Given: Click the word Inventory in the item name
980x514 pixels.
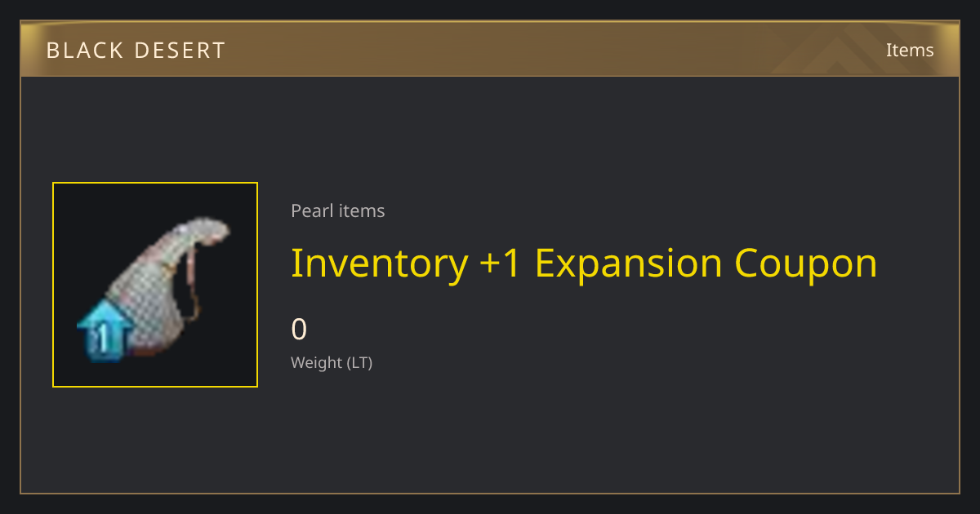Looking at the screenshot, I should pos(380,264).
